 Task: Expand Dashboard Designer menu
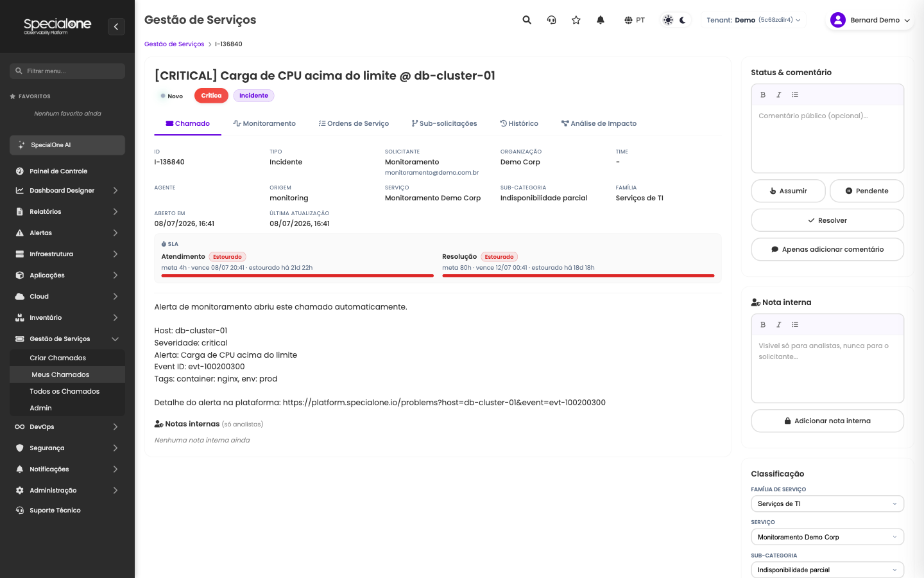point(67,190)
